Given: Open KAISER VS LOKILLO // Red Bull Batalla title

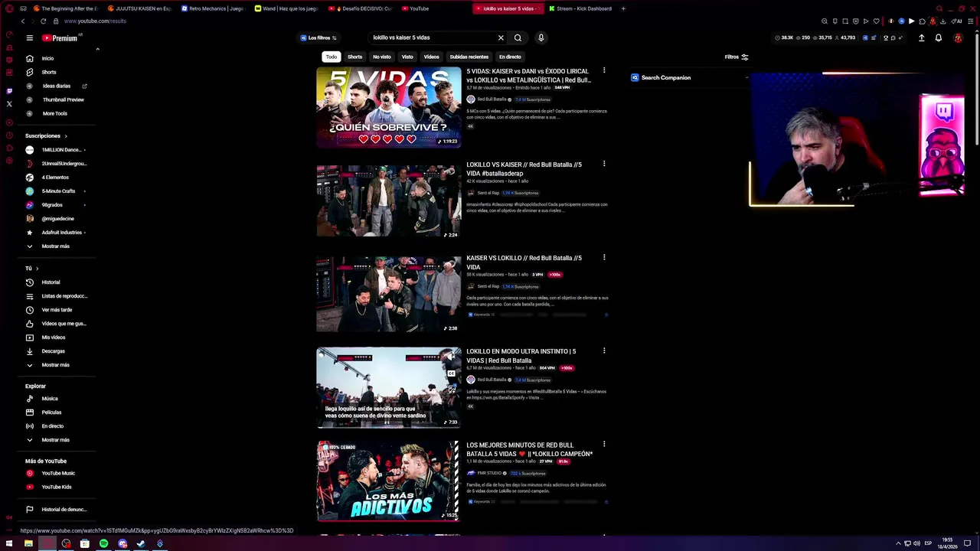Looking at the screenshot, I should [x=524, y=262].
